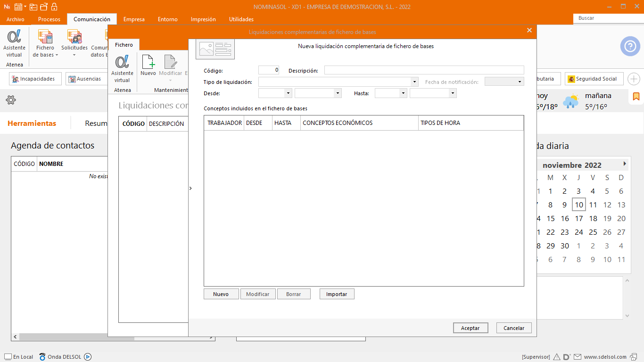Viewport: 644px width, 362px height.
Task: Switch to the Empresa ribbon tab
Action: coord(134,19)
